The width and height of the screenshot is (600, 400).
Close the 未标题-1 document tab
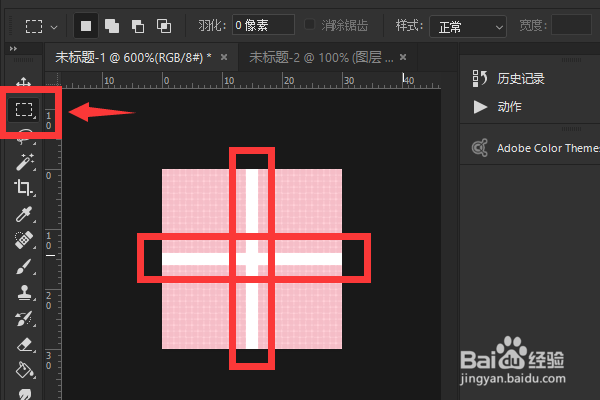point(224,57)
